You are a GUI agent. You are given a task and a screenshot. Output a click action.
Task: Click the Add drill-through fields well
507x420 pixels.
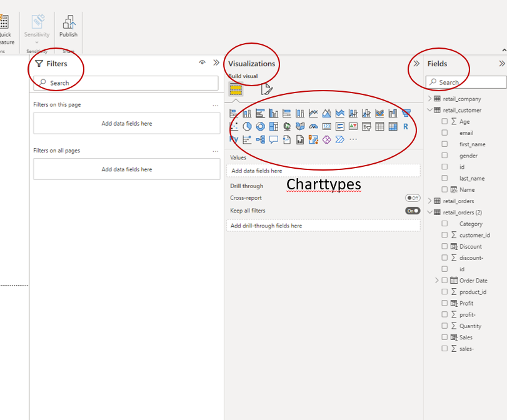click(x=323, y=226)
